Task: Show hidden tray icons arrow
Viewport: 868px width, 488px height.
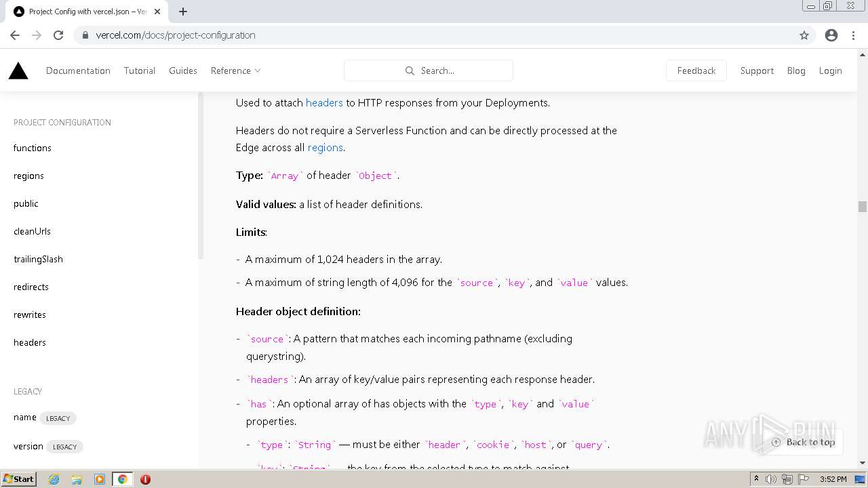Action: 757,479
